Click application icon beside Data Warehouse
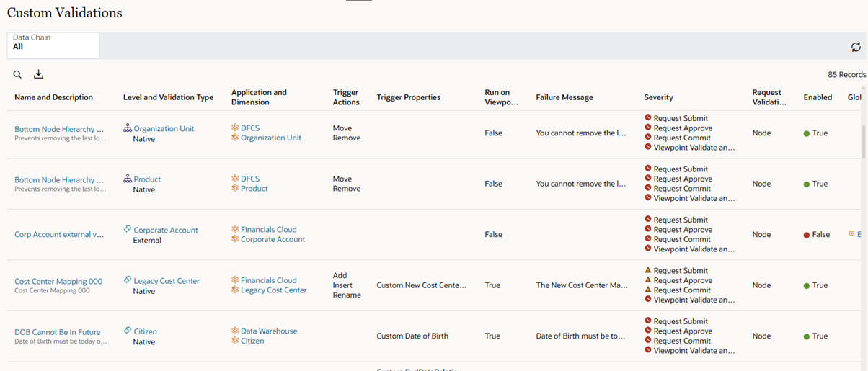 tap(235, 331)
